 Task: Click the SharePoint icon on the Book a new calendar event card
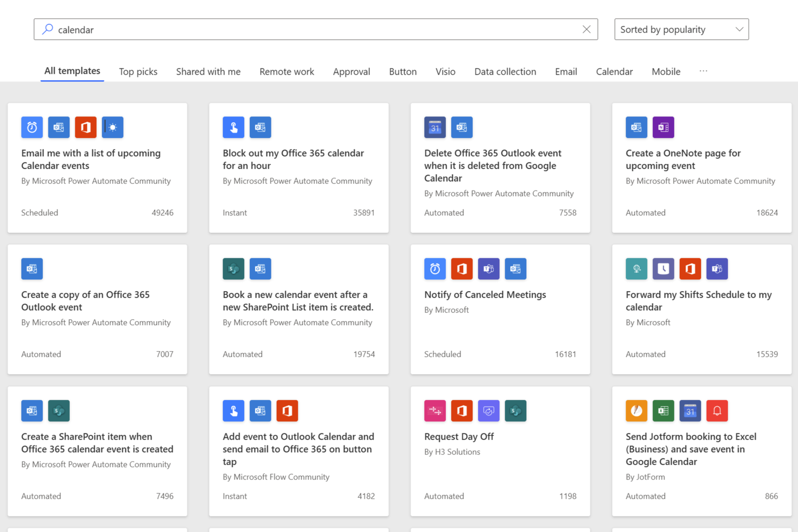234,269
